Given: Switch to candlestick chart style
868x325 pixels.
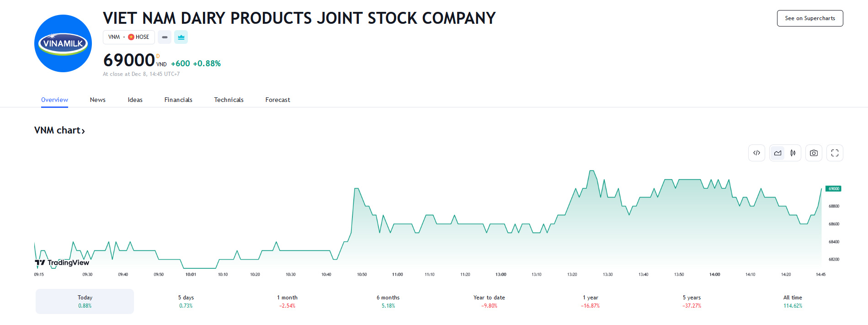Looking at the screenshot, I should [793, 153].
